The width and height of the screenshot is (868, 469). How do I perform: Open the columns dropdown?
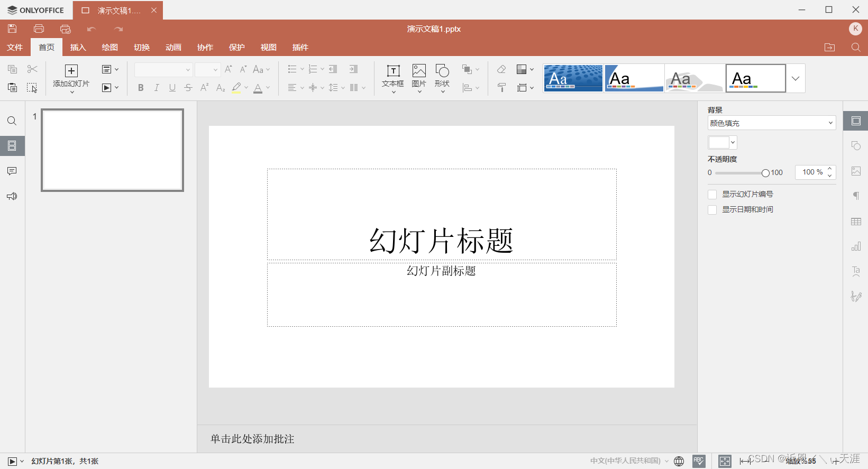point(357,88)
